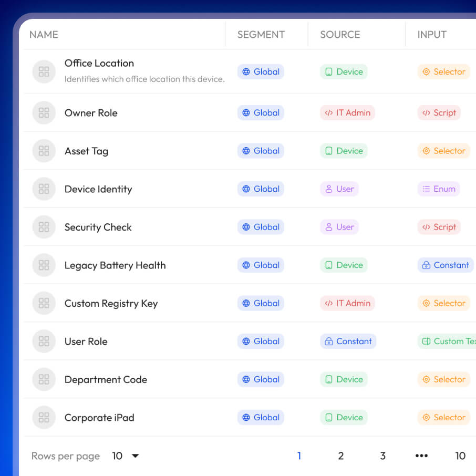Click the Custom Text input badge for User Role
The width and height of the screenshot is (476, 476).
tap(447, 341)
